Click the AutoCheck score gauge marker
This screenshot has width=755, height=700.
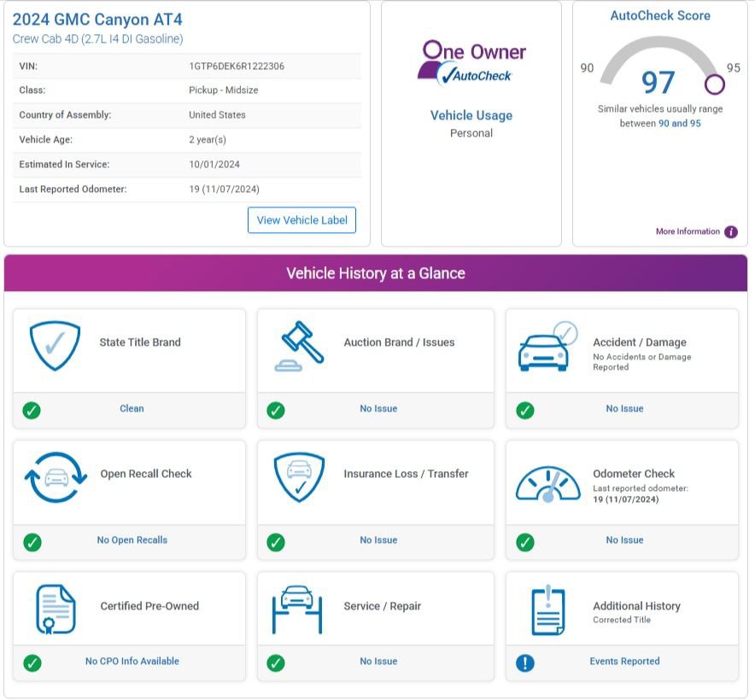[x=715, y=85]
